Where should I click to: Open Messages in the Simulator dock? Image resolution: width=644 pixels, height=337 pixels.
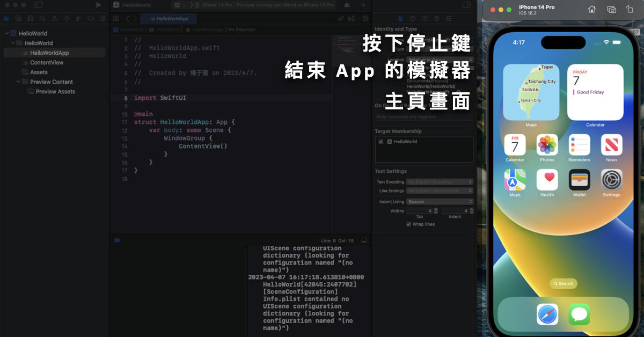580,314
